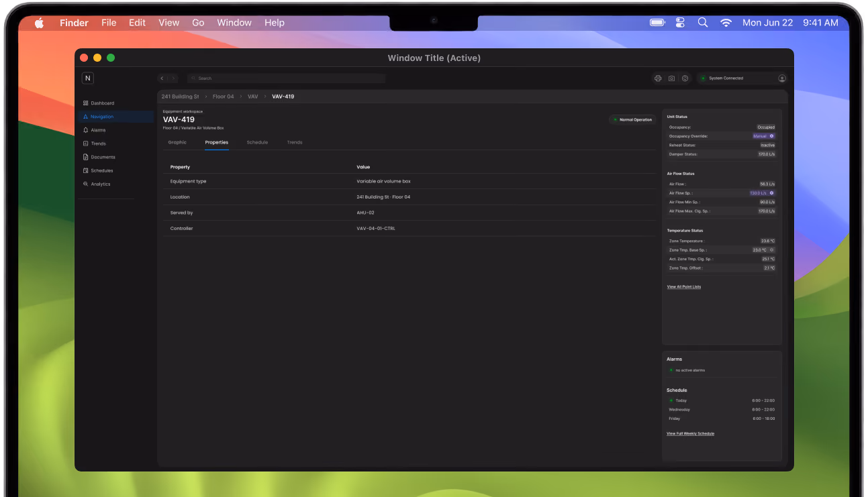Screen dimensions: 868x497
Task: Open Schedules from the sidebar
Action: coord(115,170)
